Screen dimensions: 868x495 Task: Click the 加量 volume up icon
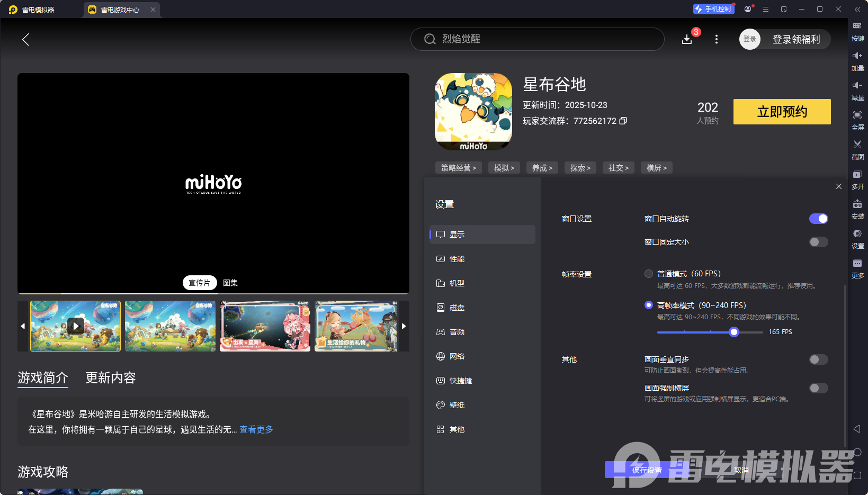pyautogui.click(x=858, y=60)
